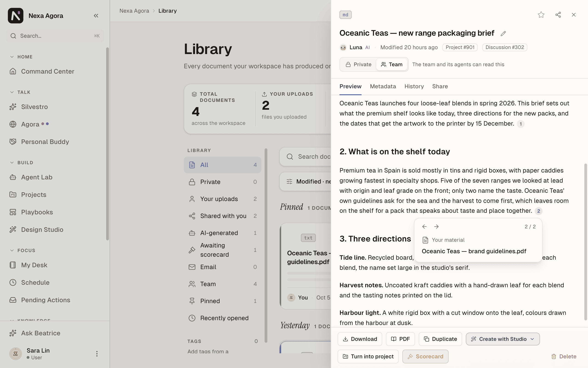This screenshot has height=368, width=588.
Task: Open Design Studio in sidebar
Action: click(x=55, y=230)
